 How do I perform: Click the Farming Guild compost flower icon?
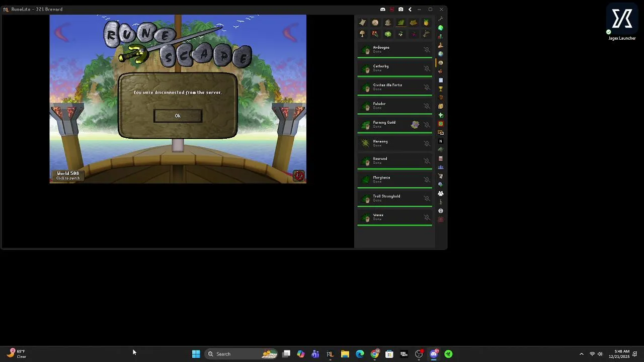pyautogui.click(x=415, y=125)
